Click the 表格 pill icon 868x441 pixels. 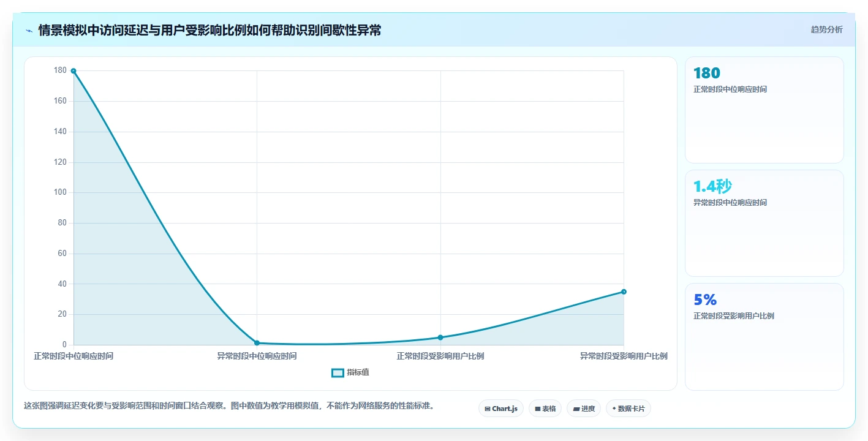point(537,409)
